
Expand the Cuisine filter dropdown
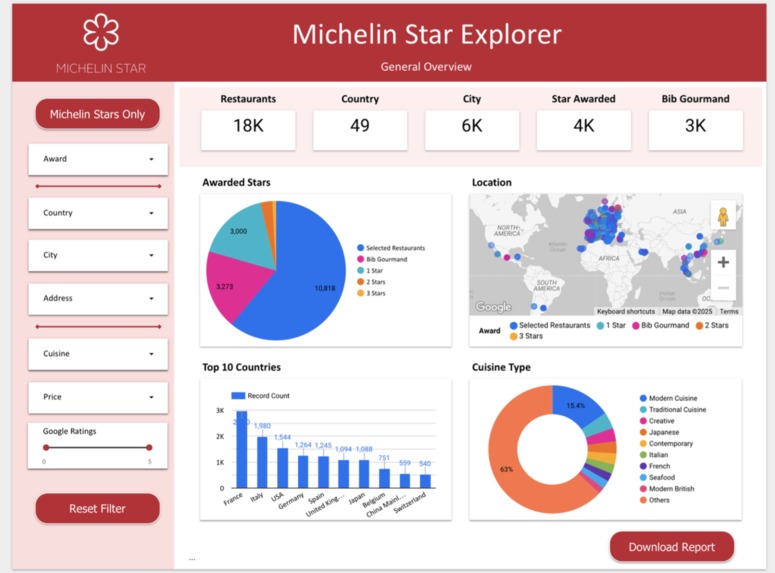(x=98, y=354)
